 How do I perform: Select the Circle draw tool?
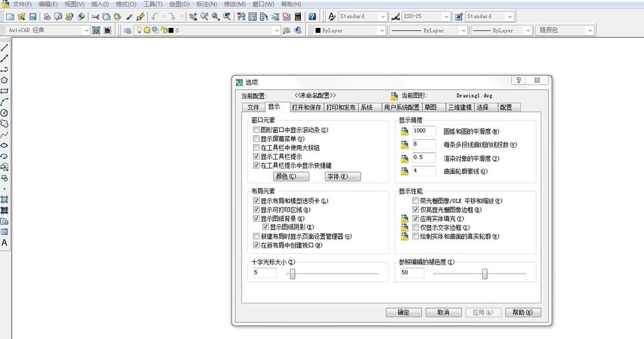pyautogui.click(x=4, y=113)
